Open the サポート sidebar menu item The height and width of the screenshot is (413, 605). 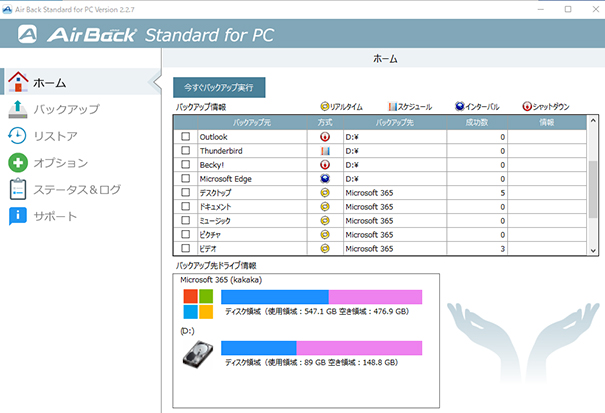coord(80,216)
